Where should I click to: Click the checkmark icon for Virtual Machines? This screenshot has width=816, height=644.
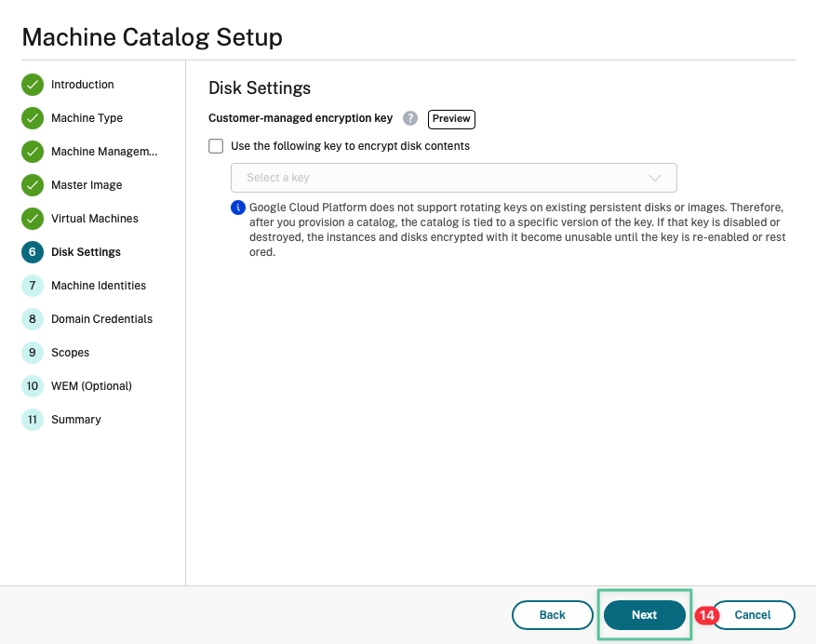pos(33,219)
